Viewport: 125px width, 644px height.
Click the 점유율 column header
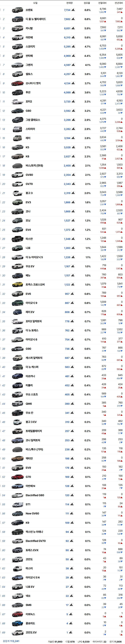point(87,3)
